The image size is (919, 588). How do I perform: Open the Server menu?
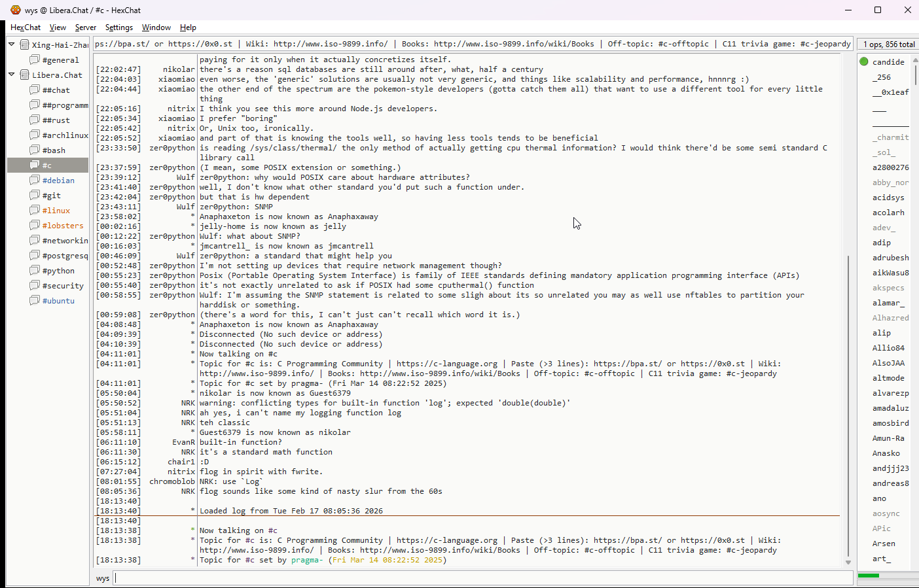coord(86,27)
